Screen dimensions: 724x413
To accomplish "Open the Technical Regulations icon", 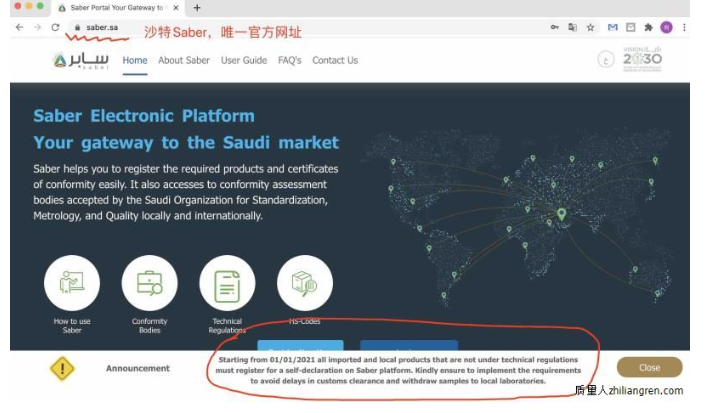I will [x=227, y=283].
